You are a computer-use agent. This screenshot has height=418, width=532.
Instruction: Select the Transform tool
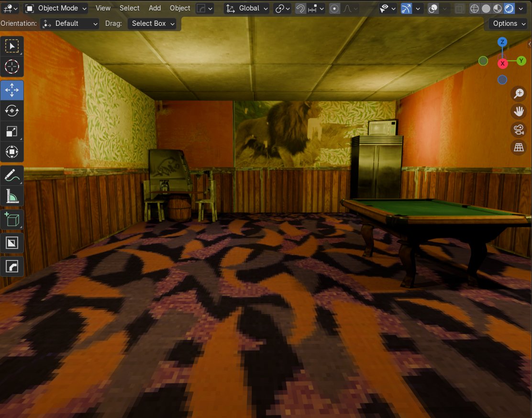click(x=12, y=152)
